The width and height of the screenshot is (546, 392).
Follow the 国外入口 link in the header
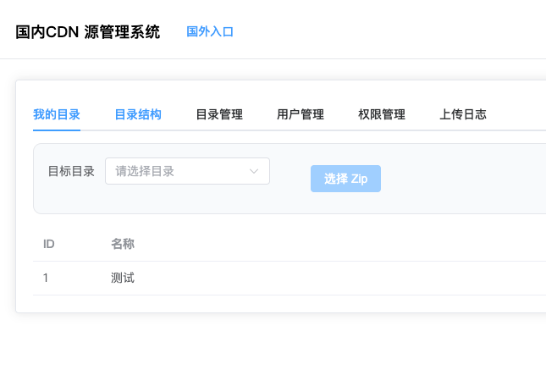click(210, 32)
